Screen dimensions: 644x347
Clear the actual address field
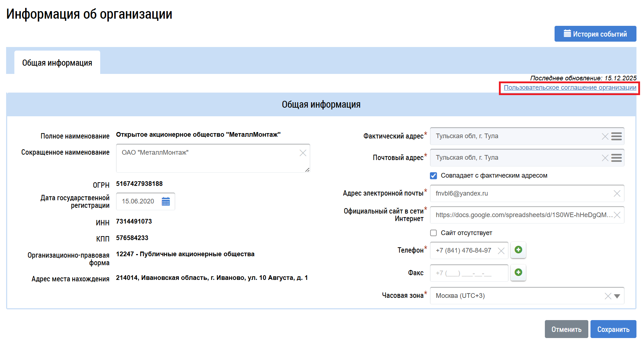point(605,136)
